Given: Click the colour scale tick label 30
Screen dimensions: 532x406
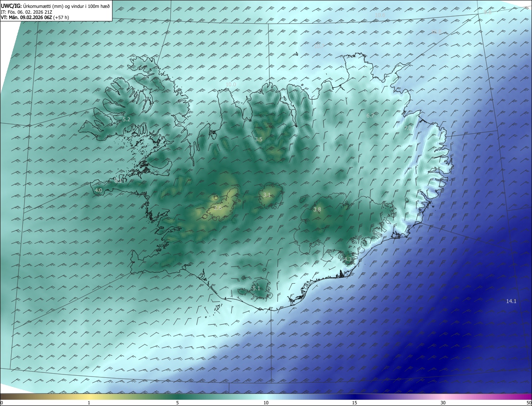Looking at the screenshot, I should [x=443, y=403].
